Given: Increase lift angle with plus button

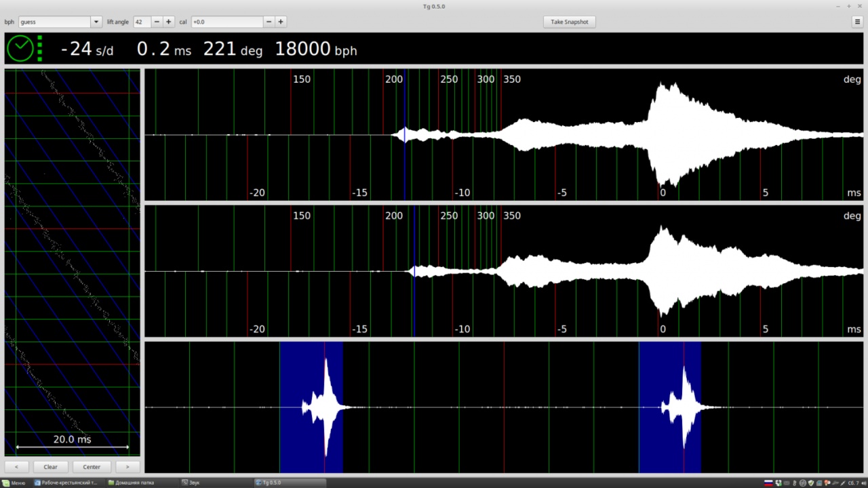Looking at the screenshot, I should pos(169,22).
